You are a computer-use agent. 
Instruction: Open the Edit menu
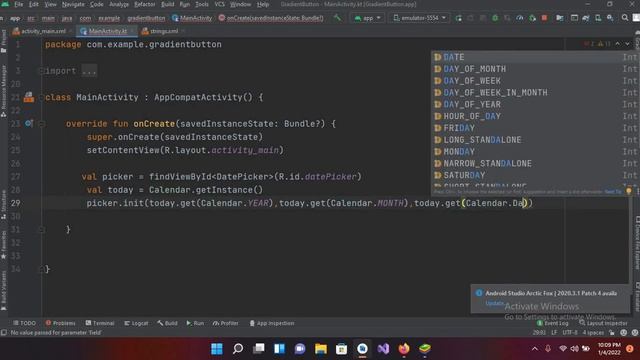(x=33, y=4)
